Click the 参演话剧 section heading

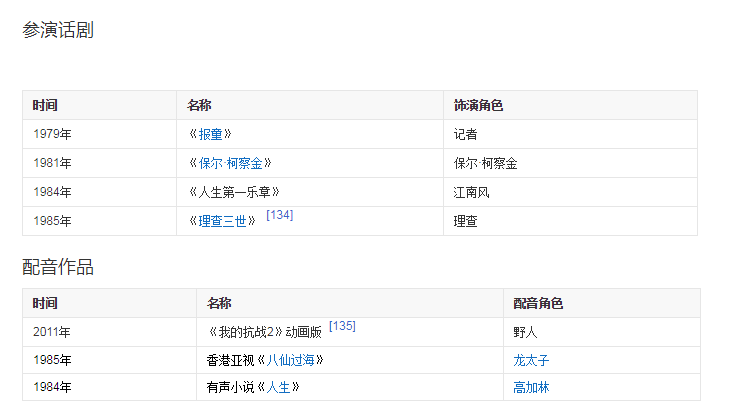point(58,31)
